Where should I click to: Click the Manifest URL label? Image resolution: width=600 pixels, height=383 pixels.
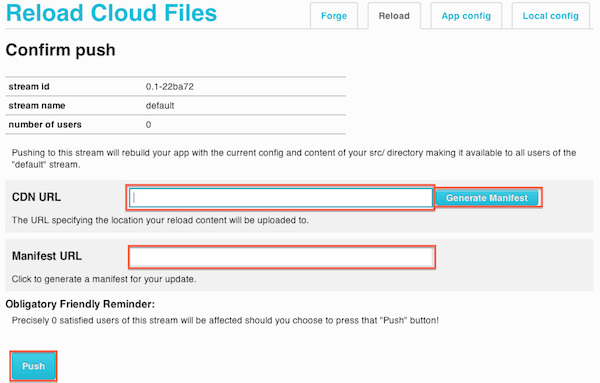coord(47,256)
